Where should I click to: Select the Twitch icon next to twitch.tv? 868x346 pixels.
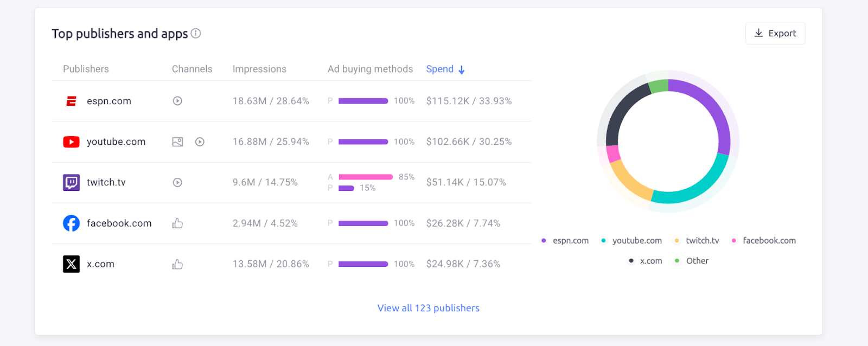click(71, 182)
